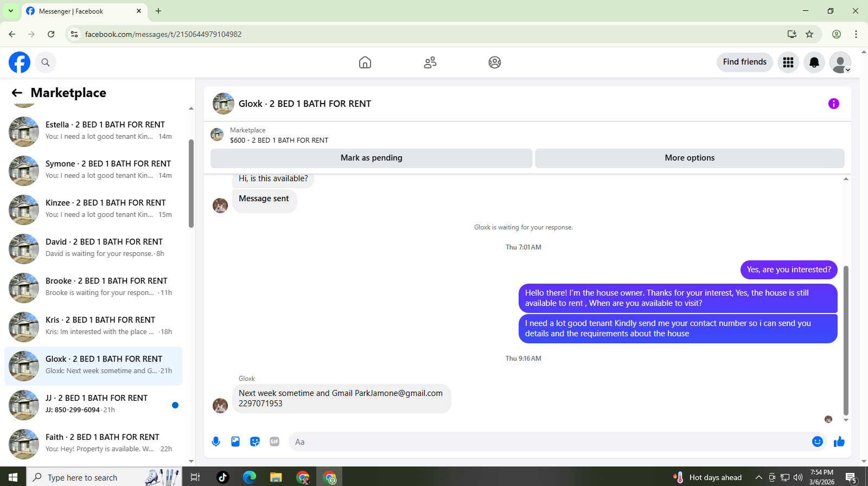Open the apps grid menu icon
The width and height of the screenshot is (868, 486).
[788, 62]
